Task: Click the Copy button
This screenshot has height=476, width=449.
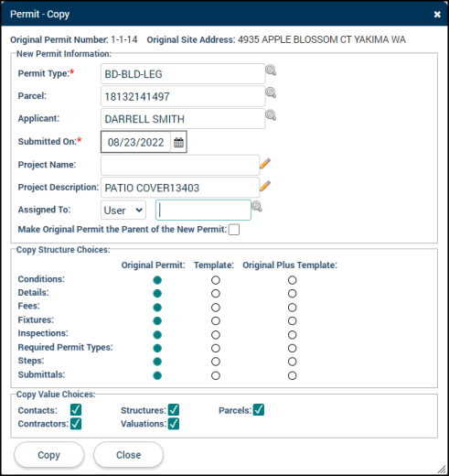Action: (48, 455)
